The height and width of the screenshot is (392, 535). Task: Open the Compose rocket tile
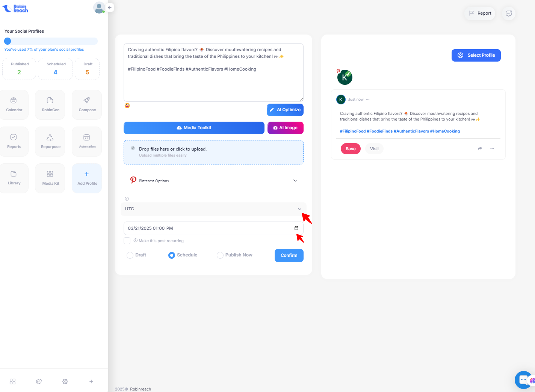click(87, 105)
